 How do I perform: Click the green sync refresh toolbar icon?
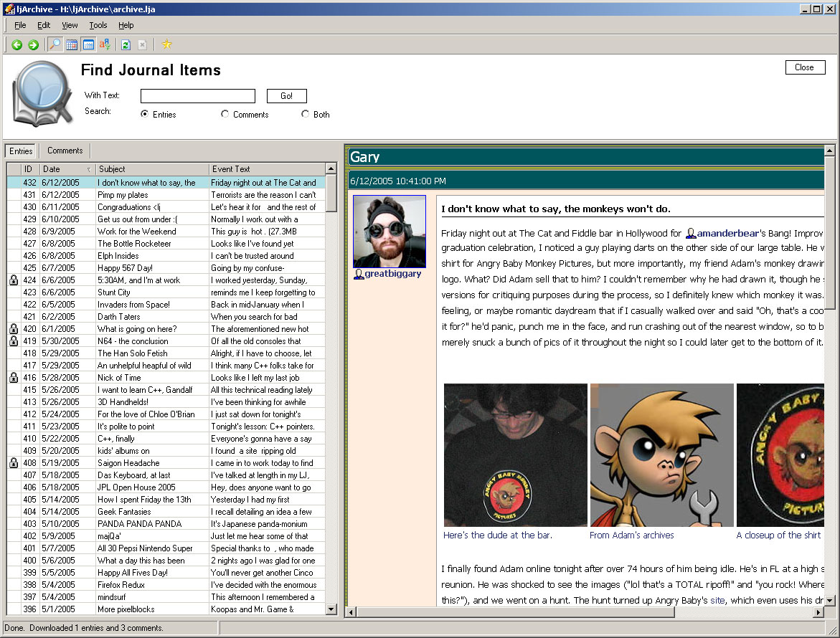coord(126,45)
